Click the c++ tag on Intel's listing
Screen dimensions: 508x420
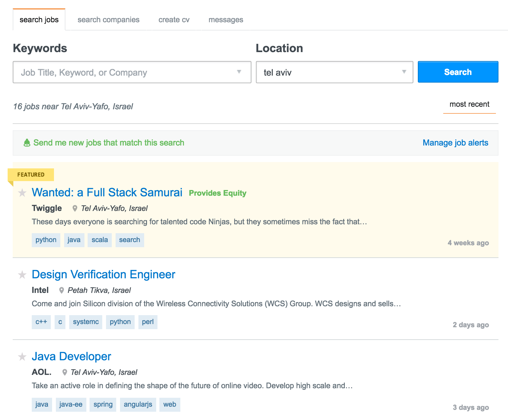pyautogui.click(x=41, y=322)
